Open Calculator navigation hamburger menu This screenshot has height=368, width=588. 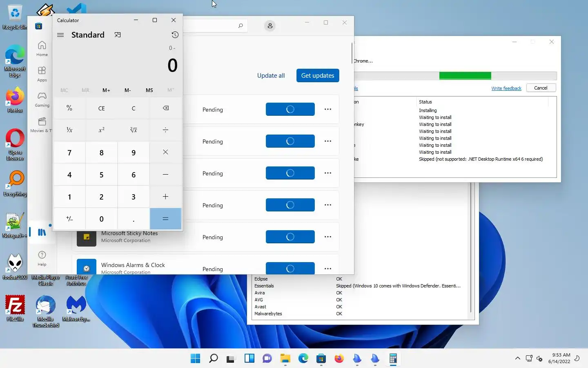60,35
